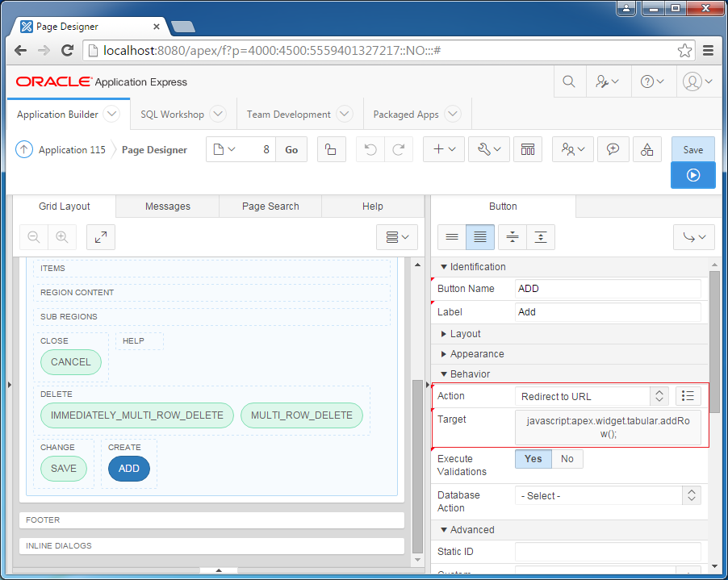
Task: Select the IMMEDIATELY_MULTI_ROW_DELETE button
Action: coord(137,415)
